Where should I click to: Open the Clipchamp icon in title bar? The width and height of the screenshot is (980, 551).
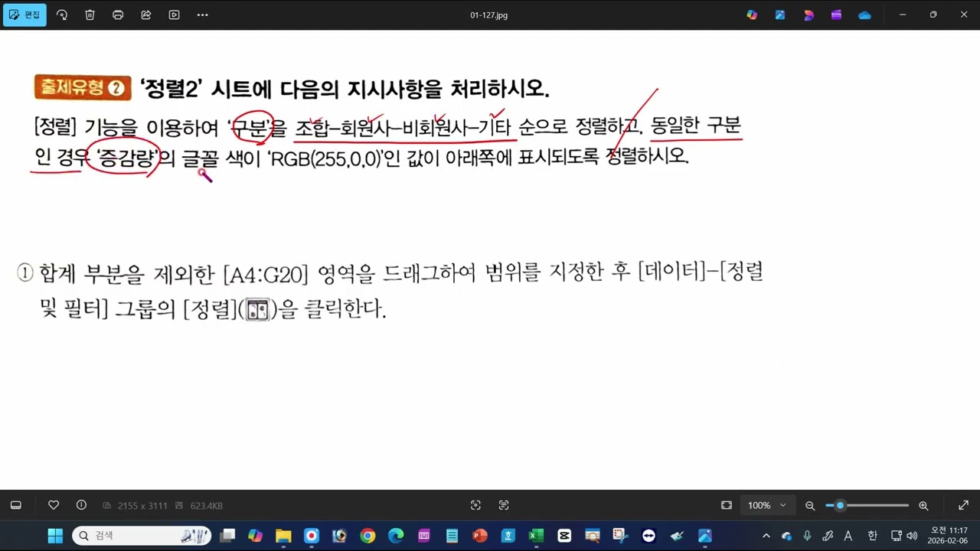(836, 15)
